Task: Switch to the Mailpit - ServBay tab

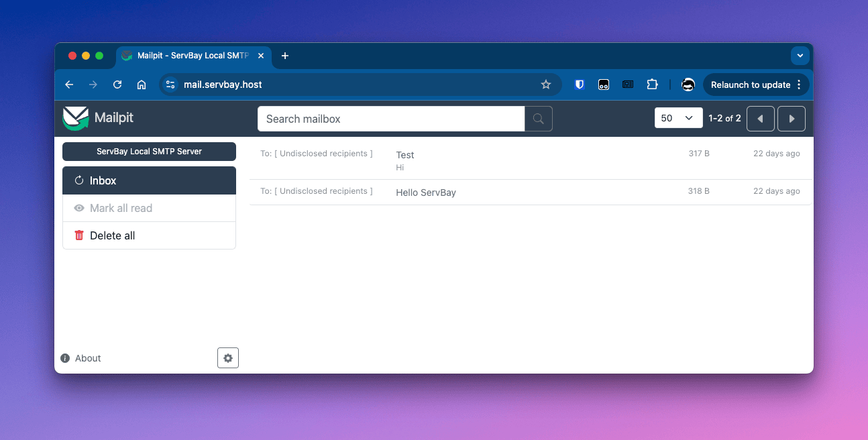Action: coord(188,56)
